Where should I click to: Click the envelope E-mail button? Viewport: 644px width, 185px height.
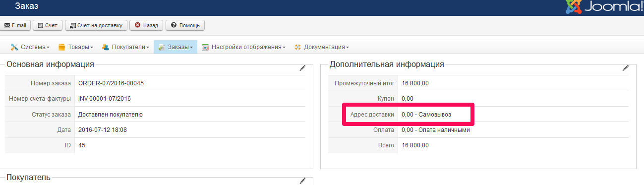pos(15,25)
